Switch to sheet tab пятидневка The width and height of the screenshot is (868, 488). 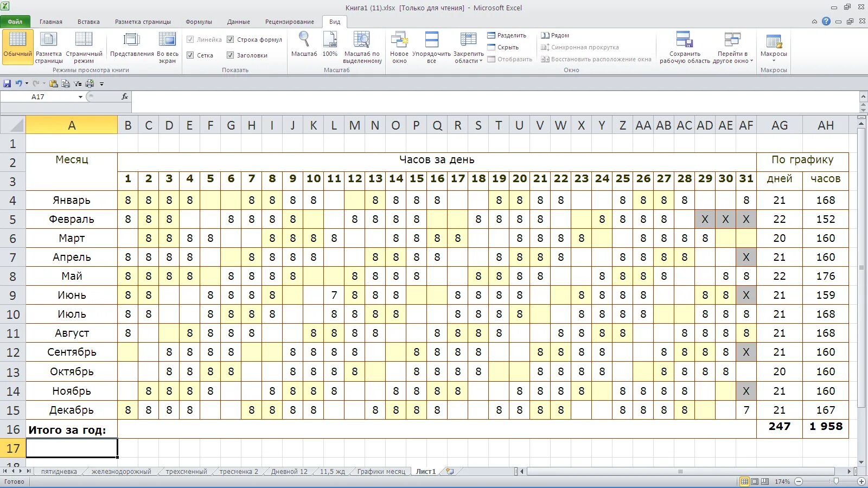(59, 471)
